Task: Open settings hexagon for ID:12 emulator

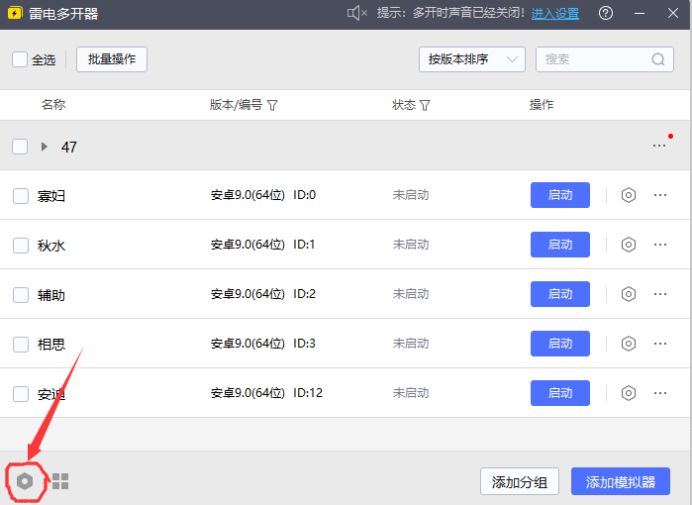Action: [x=628, y=393]
